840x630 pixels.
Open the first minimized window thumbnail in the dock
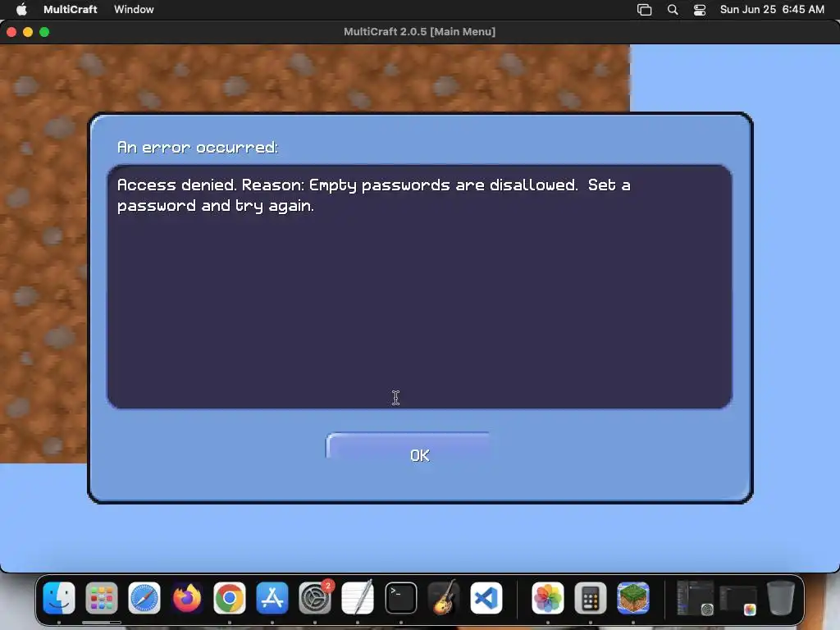coord(696,598)
